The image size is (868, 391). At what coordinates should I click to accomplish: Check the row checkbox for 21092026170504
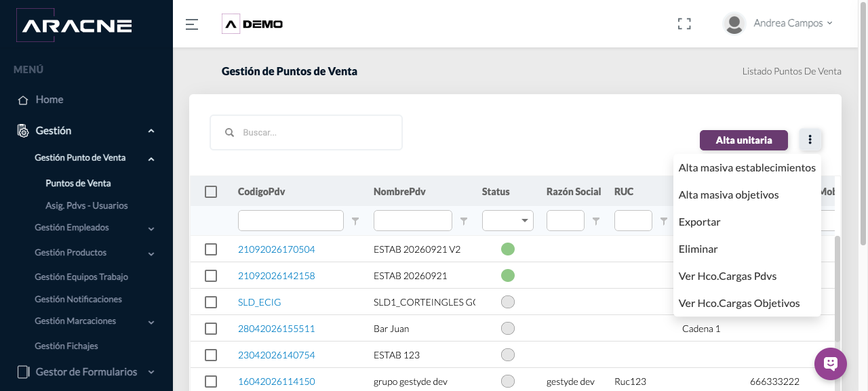point(211,249)
